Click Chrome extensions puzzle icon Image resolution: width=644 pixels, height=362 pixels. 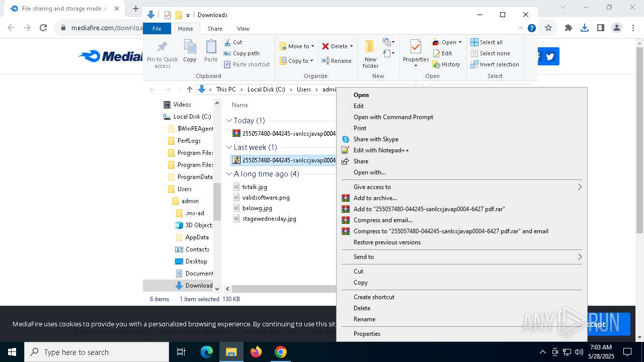569,28
